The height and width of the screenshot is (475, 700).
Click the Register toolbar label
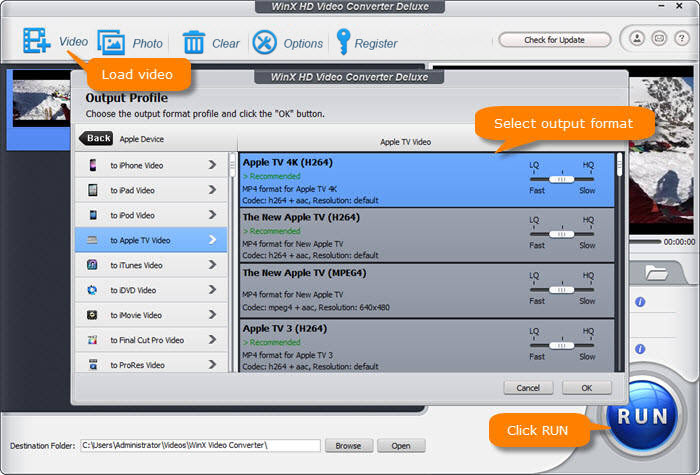tap(376, 43)
